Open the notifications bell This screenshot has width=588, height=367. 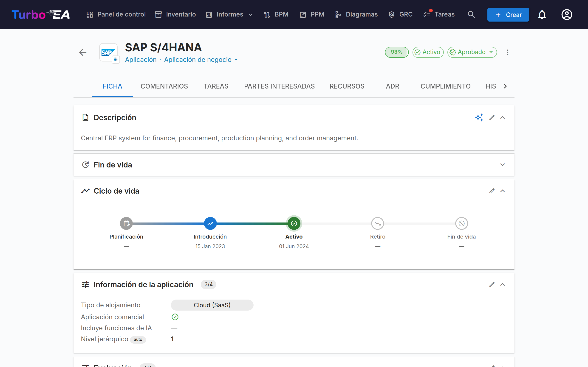(542, 14)
